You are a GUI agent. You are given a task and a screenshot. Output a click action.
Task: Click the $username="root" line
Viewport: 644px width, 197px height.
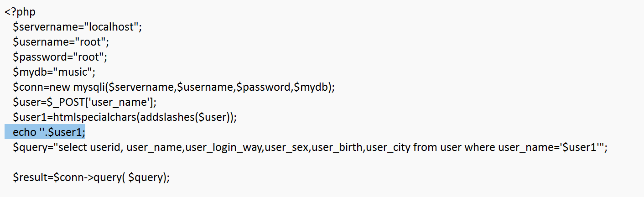(x=61, y=42)
